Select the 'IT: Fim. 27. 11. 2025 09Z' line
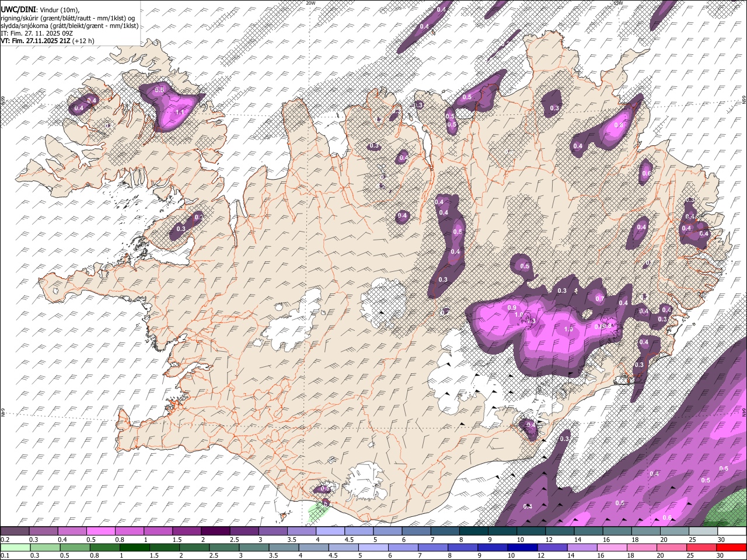 [37, 33]
